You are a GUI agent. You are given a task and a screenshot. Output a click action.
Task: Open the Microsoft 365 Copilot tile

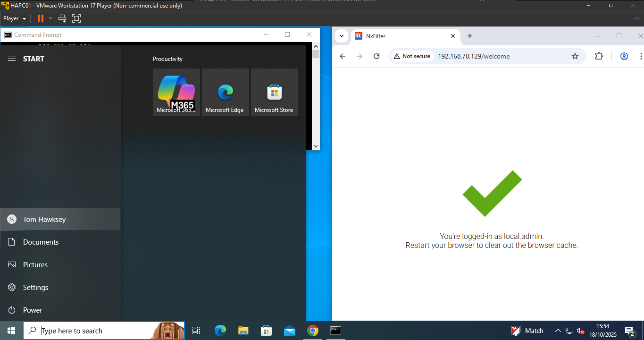(176, 92)
